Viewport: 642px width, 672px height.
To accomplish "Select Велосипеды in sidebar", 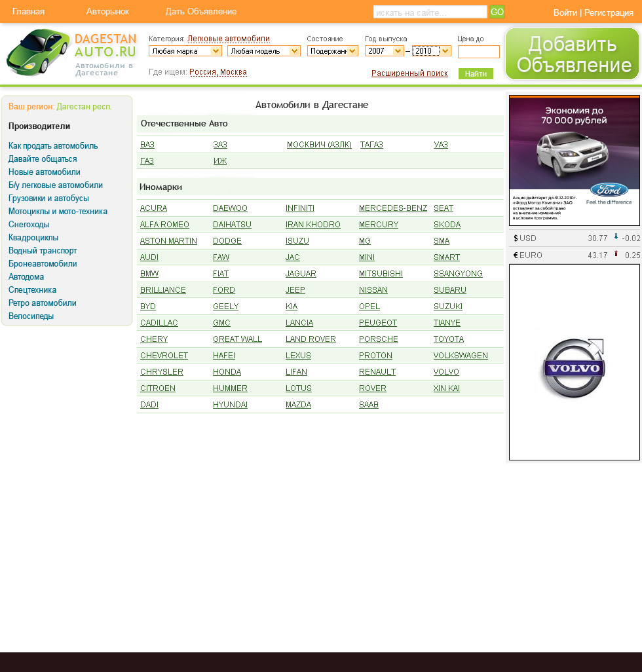I will point(31,316).
